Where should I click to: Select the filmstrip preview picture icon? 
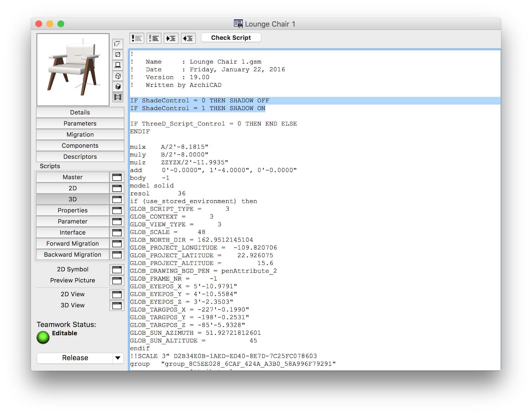coord(118,97)
